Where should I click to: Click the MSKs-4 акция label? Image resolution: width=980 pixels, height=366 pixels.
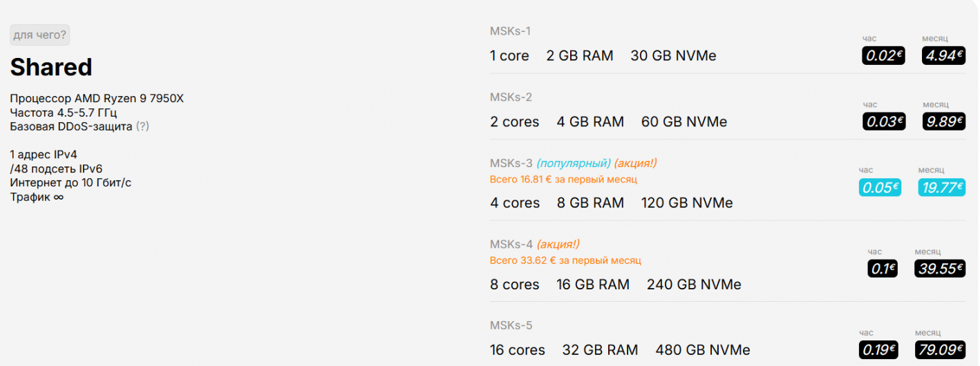coord(558,244)
